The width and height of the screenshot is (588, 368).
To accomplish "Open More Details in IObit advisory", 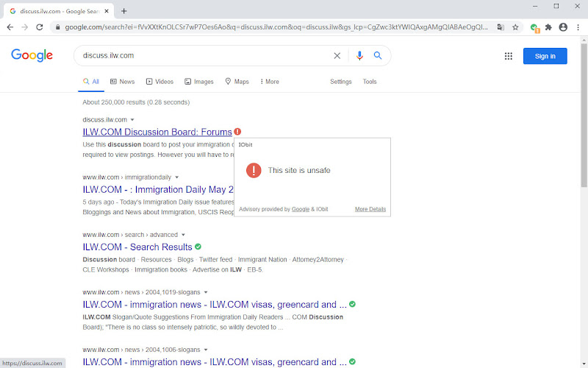I will coord(370,209).
